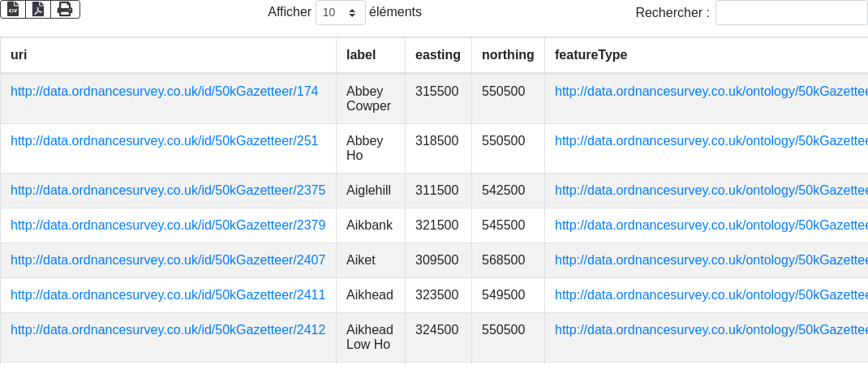The image size is (868, 365).
Task: Print the table with the printer icon
Action: click(x=65, y=9)
